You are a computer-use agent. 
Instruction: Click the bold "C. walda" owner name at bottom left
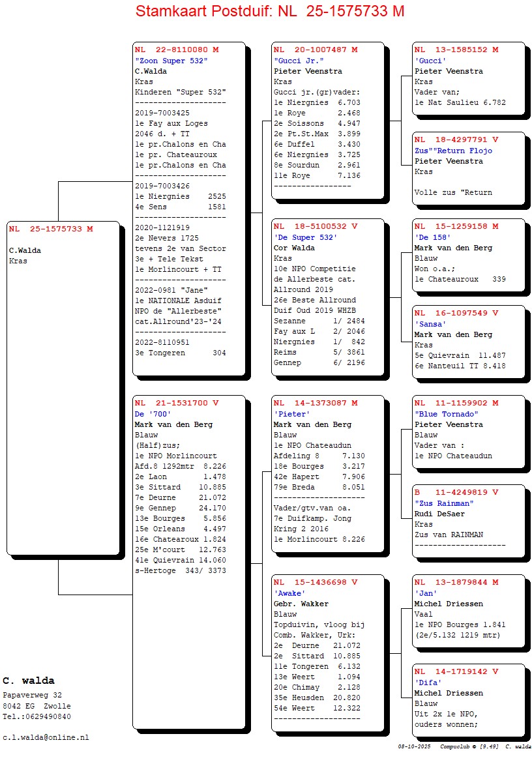click(x=28, y=681)
